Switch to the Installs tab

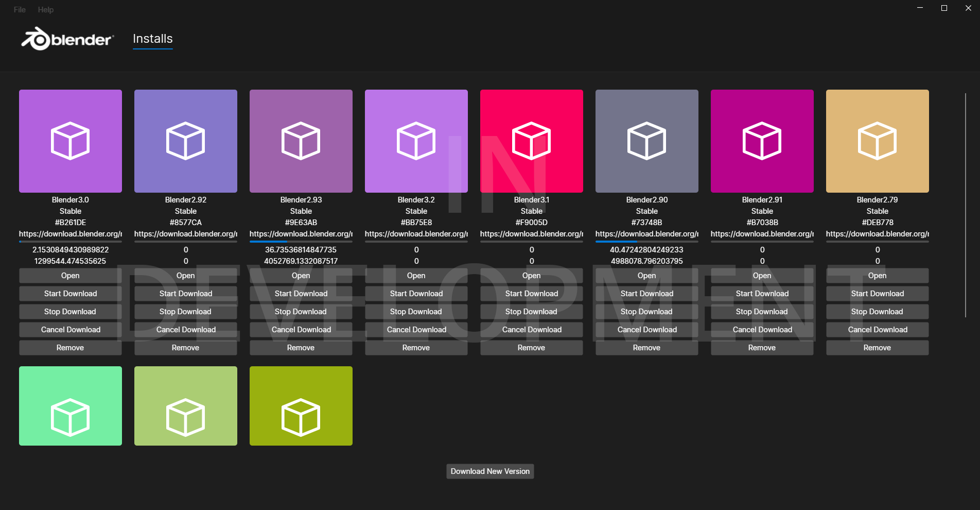tap(153, 39)
